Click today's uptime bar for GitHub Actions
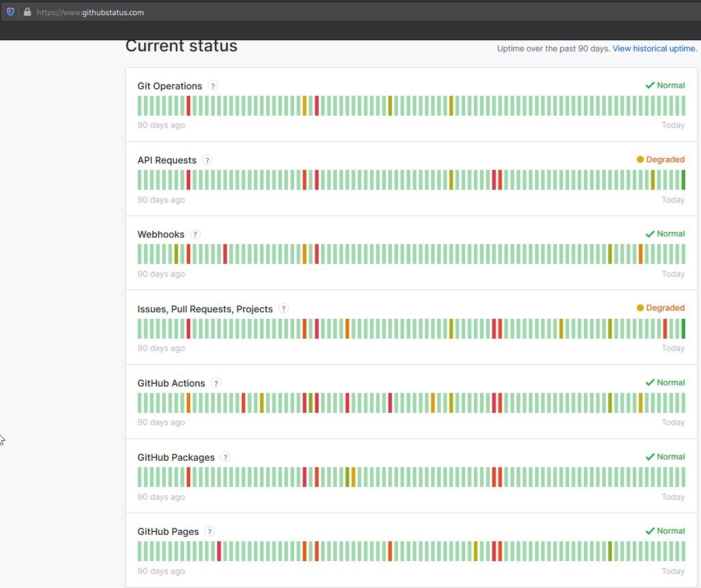 683,403
